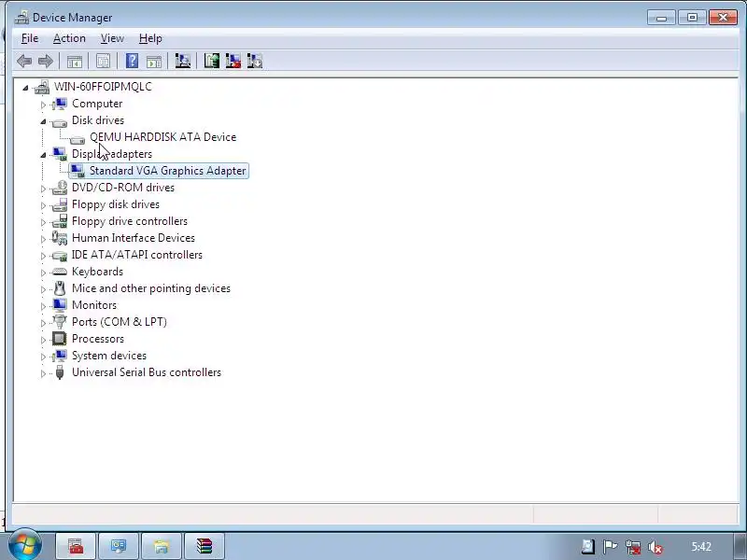Click the Scan for hardware changes icon
The image size is (747, 560).
(182, 61)
